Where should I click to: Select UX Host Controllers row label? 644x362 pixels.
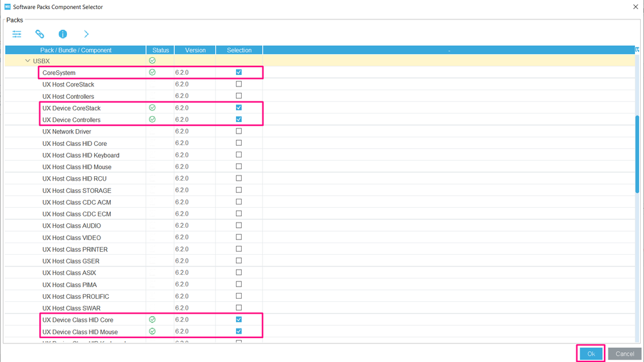click(x=68, y=96)
